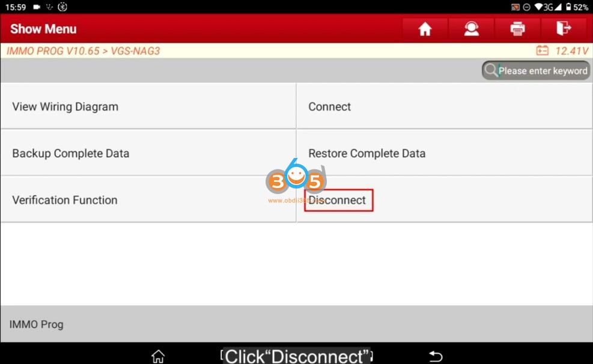Tap the Android home icon in the navigation bar
The height and width of the screenshot is (364, 593).
[158, 356]
